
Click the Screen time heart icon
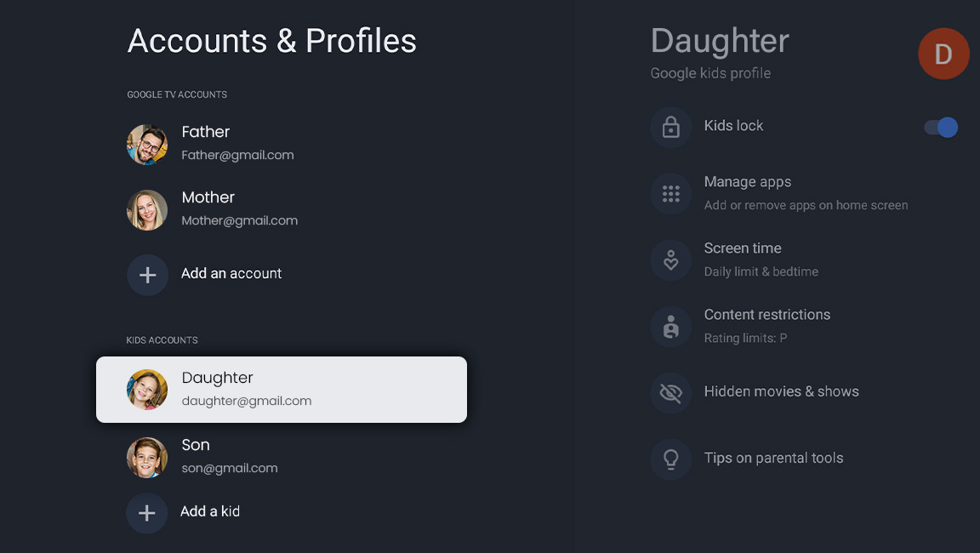(671, 260)
